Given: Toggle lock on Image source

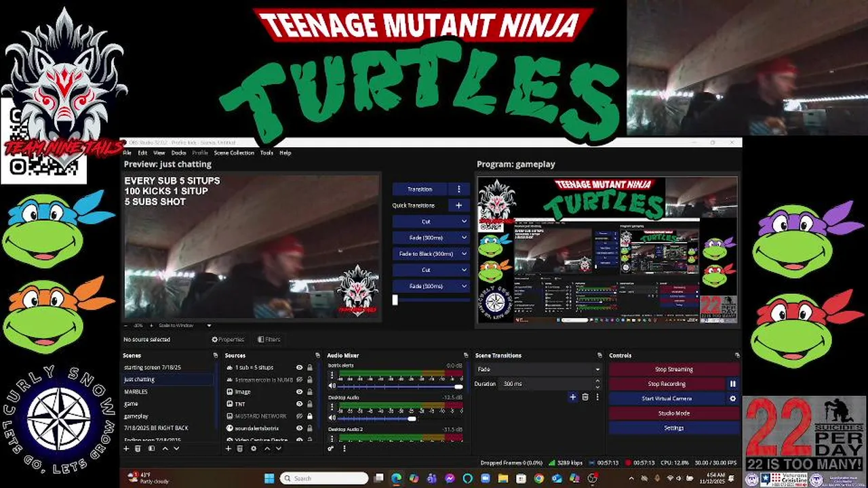Looking at the screenshot, I should (310, 392).
